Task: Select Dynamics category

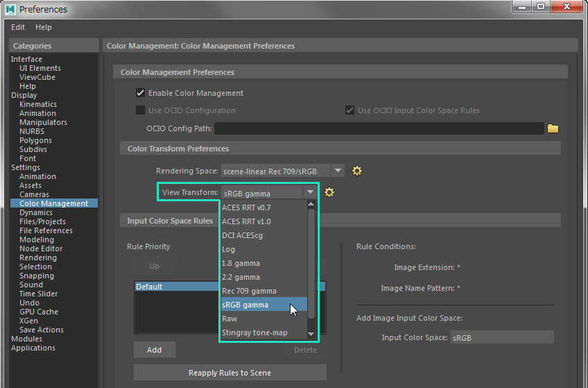Action: pos(36,212)
